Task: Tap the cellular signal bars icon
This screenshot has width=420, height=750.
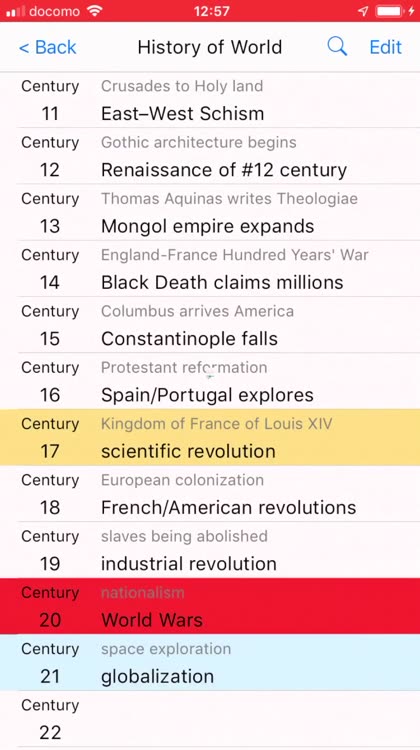Action: tap(15, 11)
